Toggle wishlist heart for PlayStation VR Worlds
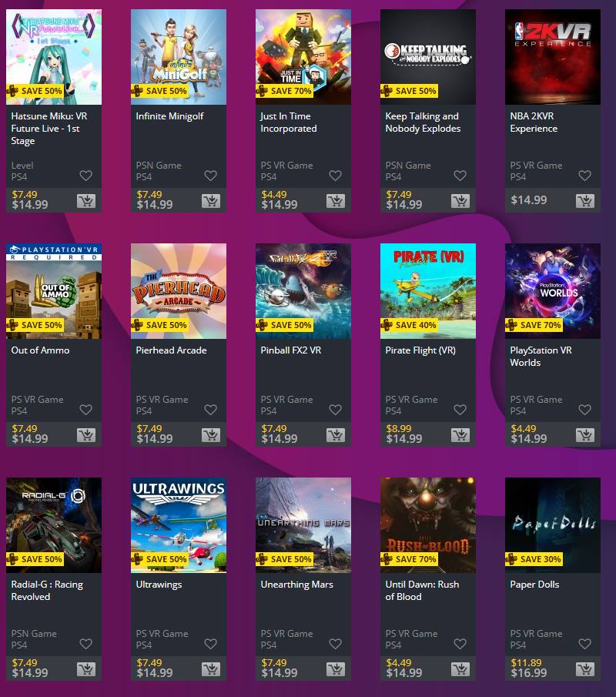 585,410
